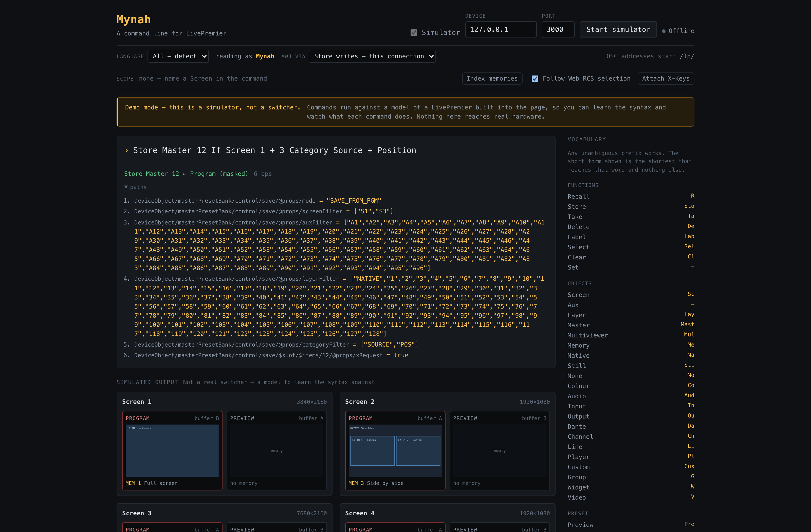Open the AWJ via 'Store writes' dropdown
Screen dimensions: 811x532
372,56
